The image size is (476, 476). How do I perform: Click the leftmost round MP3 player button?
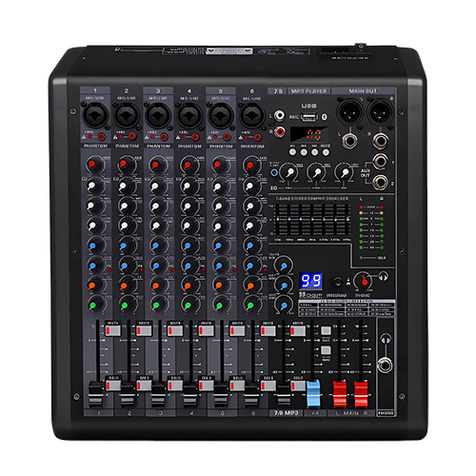coord(292,152)
